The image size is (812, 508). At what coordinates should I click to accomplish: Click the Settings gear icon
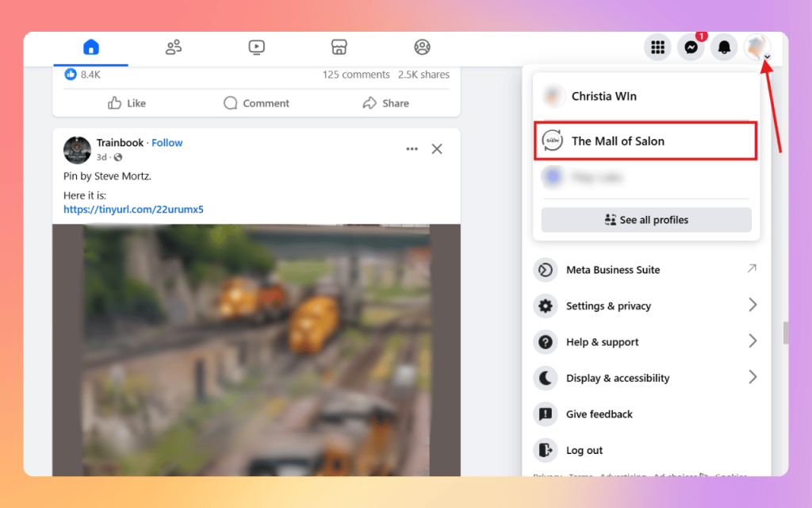click(546, 306)
